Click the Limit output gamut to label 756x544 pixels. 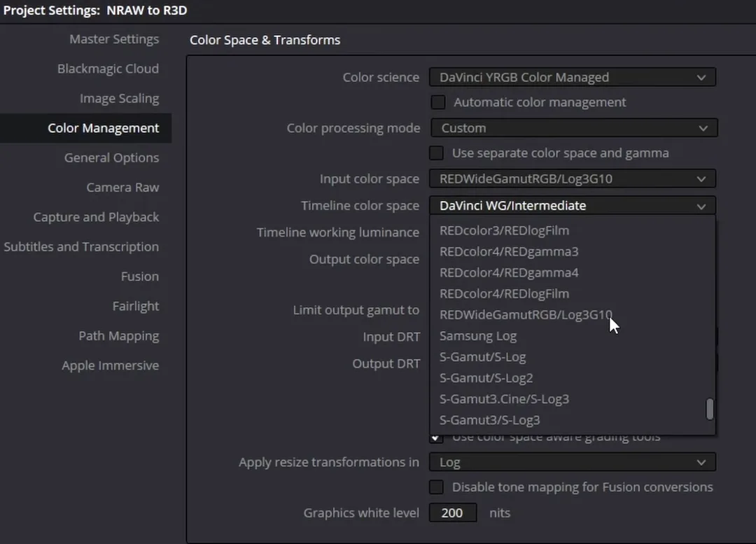[356, 310]
